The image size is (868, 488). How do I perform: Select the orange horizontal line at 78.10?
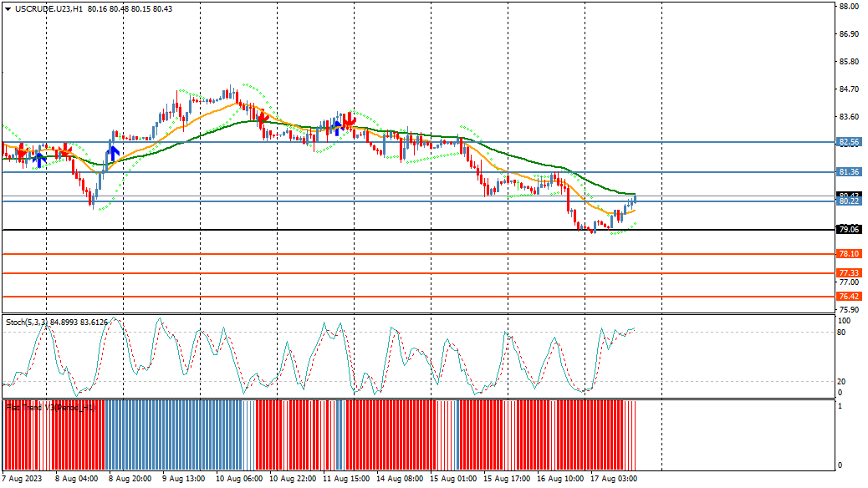point(418,254)
